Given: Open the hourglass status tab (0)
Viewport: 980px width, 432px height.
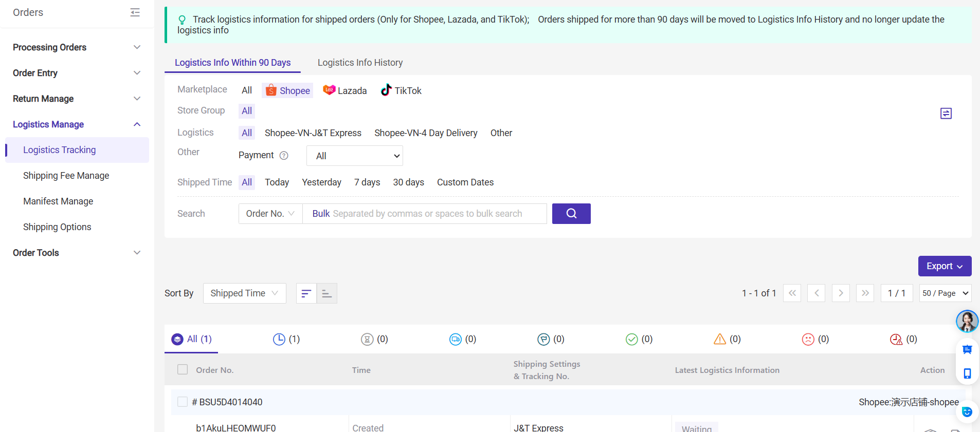Looking at the screenshot, I should (374, 339).
